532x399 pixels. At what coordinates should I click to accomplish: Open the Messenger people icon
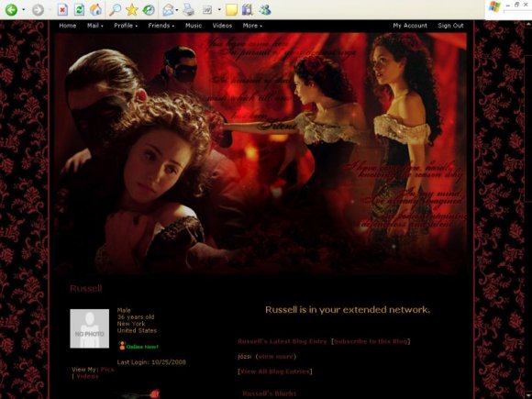pos(265,9)
